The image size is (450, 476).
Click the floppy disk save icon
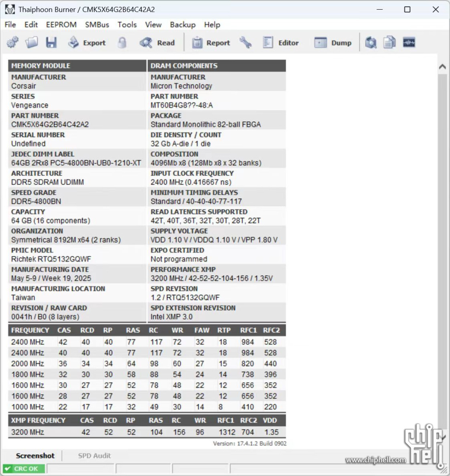pos(51,42)
